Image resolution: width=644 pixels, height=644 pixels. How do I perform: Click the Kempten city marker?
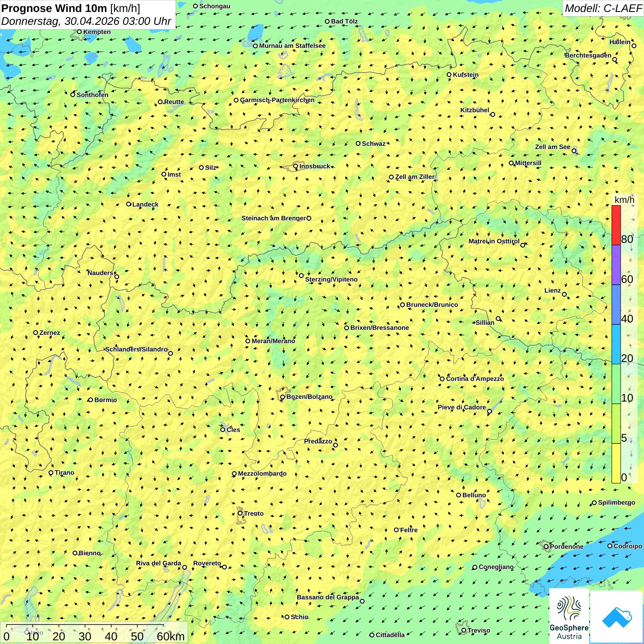point(79,32)
